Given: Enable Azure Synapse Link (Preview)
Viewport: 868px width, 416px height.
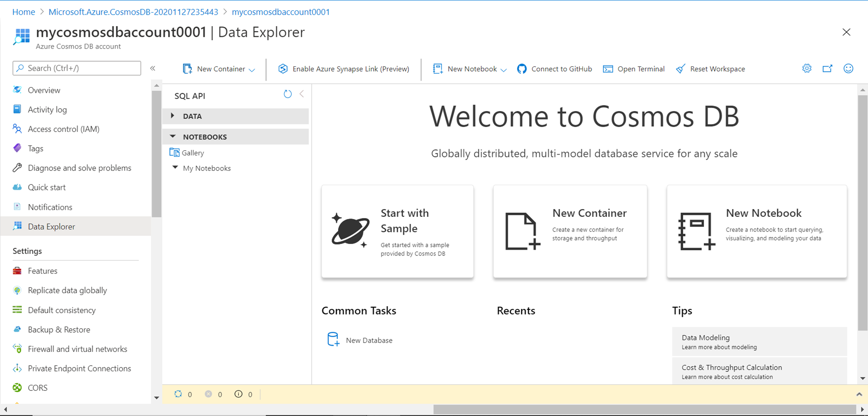Looking at the screenshot, I should [344, 69].
